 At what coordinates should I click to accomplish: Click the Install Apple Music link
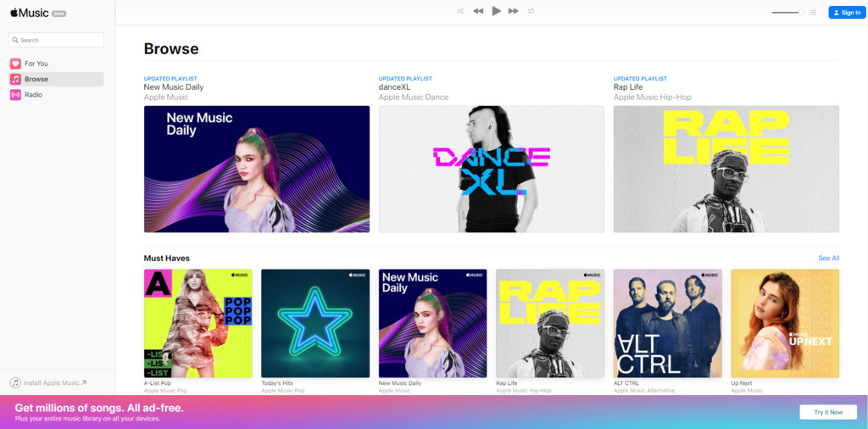(50, 383)
